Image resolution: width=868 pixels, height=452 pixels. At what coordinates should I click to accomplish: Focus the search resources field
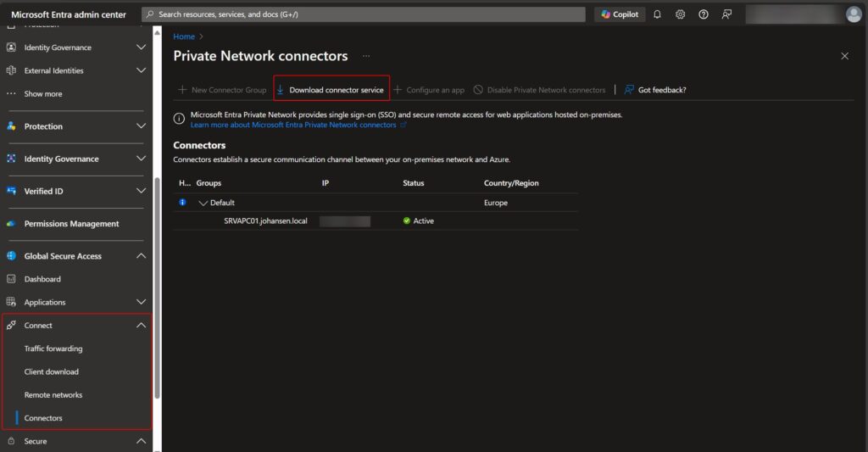click(x=363, y=14)
